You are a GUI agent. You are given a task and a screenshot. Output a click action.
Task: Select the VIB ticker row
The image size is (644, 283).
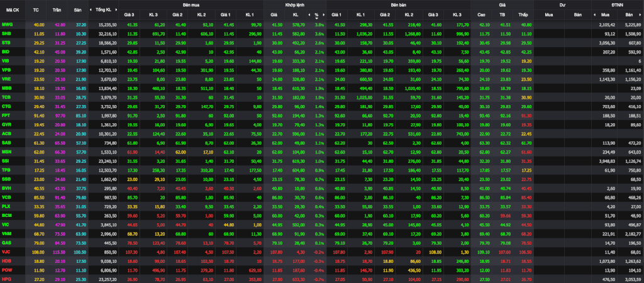322,61
